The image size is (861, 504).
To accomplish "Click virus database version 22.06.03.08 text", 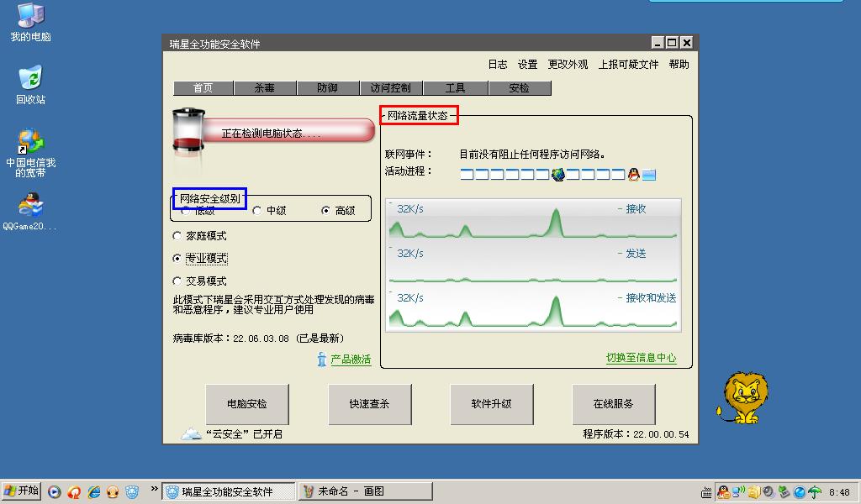I will coord(261,339).
